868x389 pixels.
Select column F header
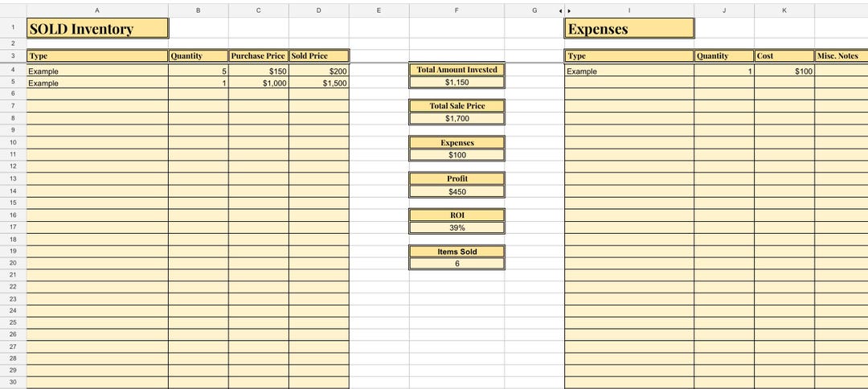tap(457, 10)
